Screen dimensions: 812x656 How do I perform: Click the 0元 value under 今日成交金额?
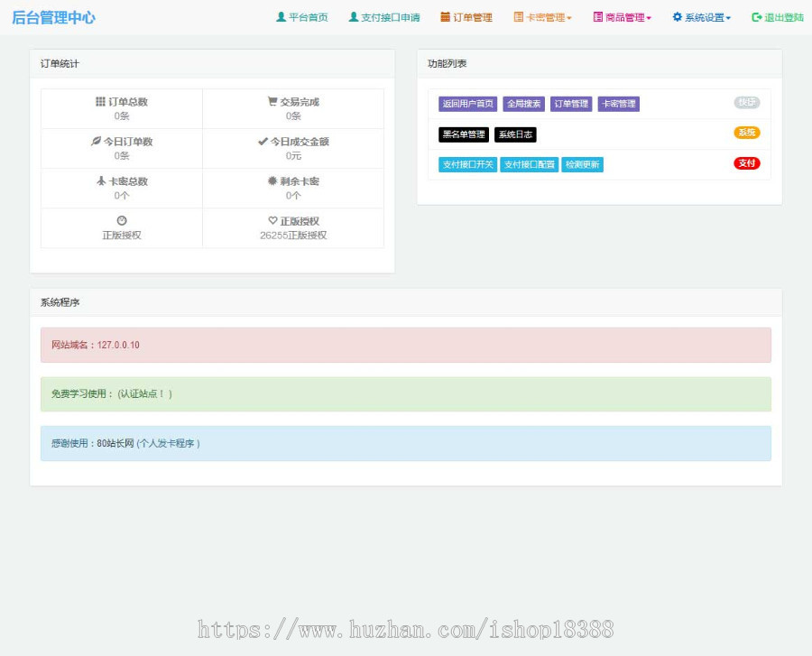click(x=293, y=155)
